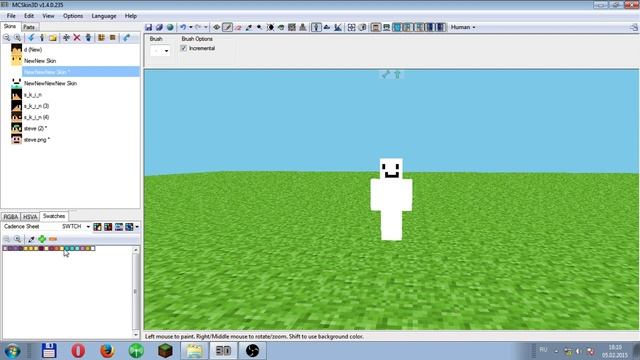
Task: Select the Swatches tab
Action: (x=54, y=216)
